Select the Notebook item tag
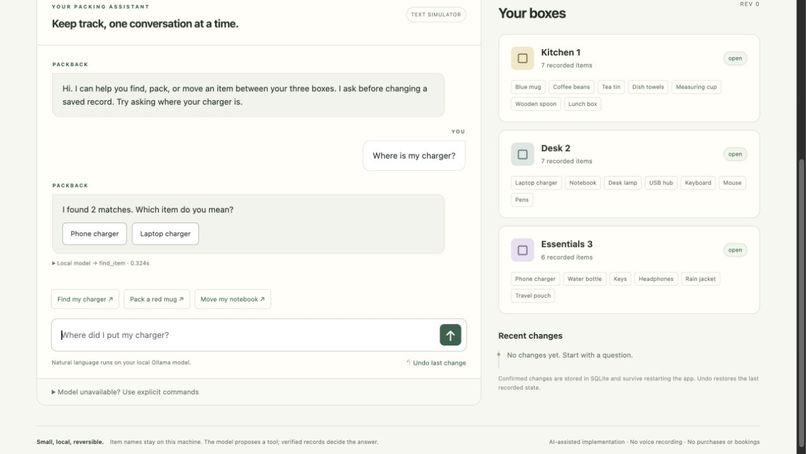Image resolution: width=806 pixels, height=454 pixels. (x=582, y=183)
